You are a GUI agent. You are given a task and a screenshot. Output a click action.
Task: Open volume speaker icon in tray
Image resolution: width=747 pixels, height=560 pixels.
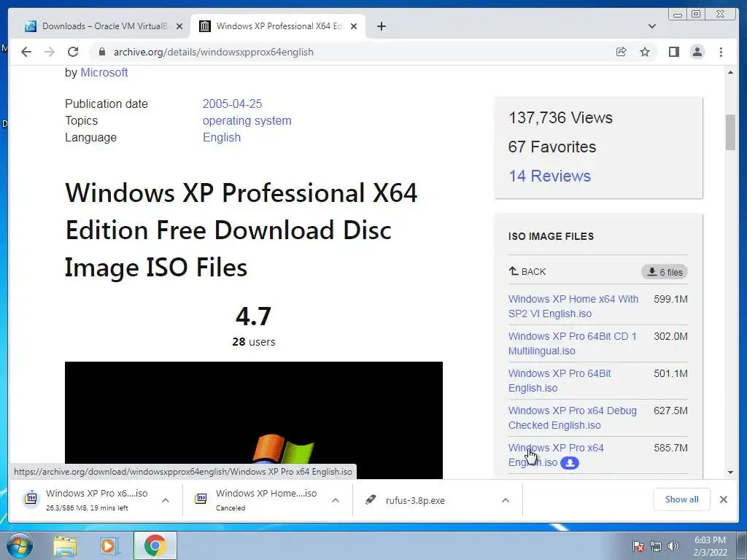tap(673, 546)
